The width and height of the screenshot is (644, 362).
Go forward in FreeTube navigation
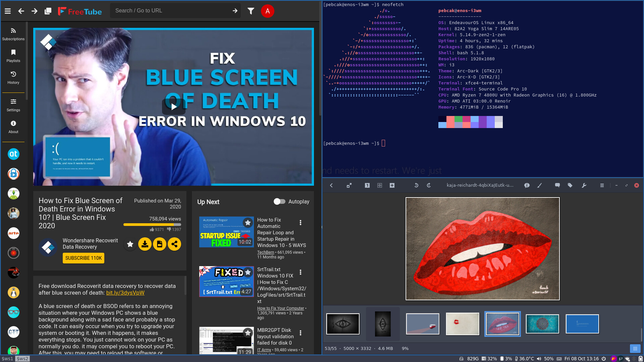[35, 11]
